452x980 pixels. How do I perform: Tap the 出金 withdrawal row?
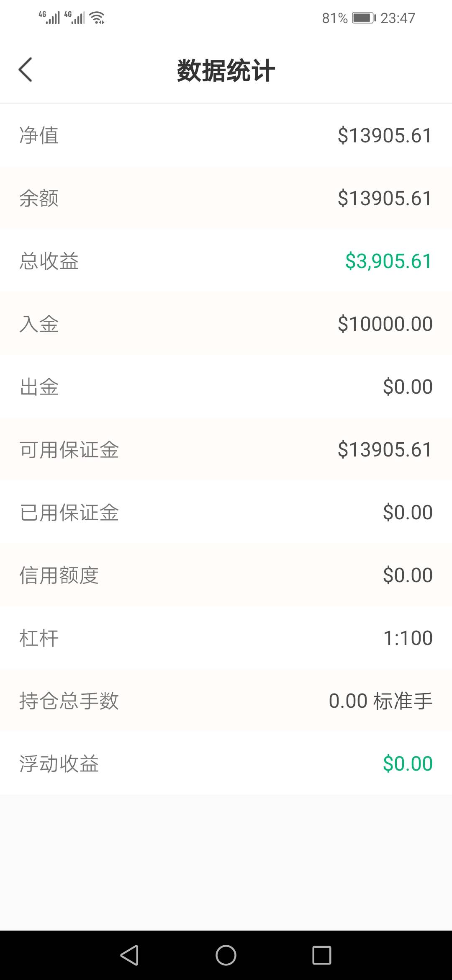coord(226,387)
